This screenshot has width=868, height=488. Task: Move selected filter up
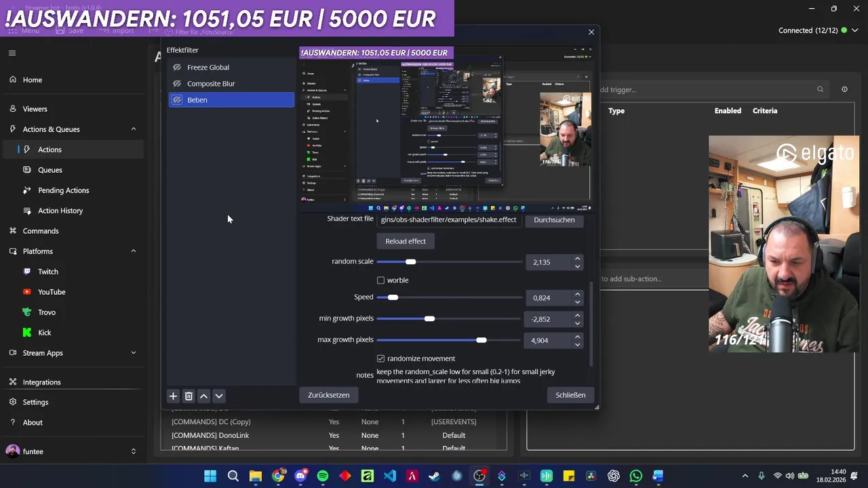point(203,396)
